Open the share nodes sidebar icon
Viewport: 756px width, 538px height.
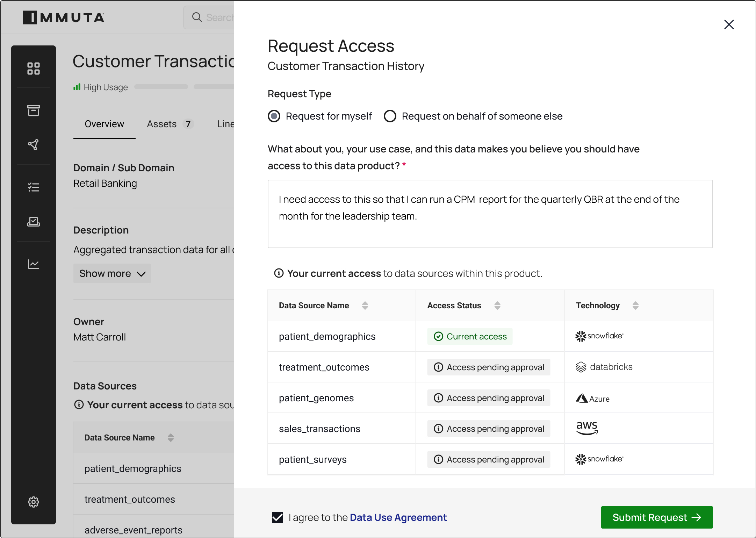click(34, 145)
